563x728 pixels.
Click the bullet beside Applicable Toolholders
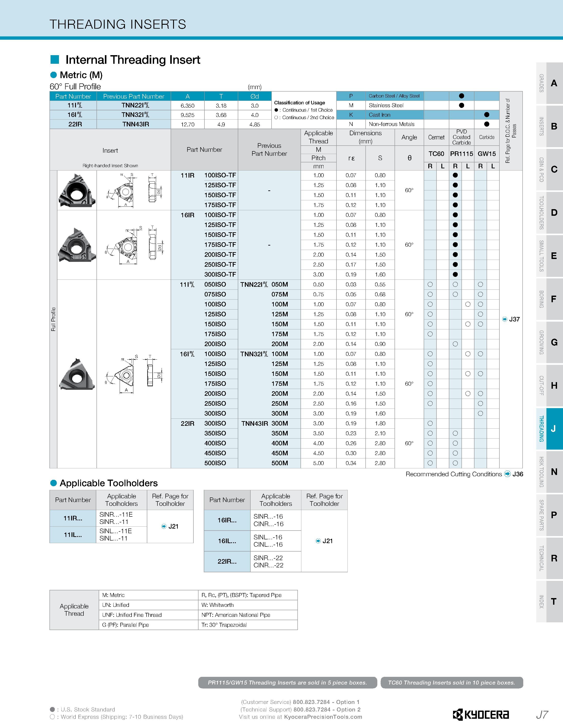(53, 483)
